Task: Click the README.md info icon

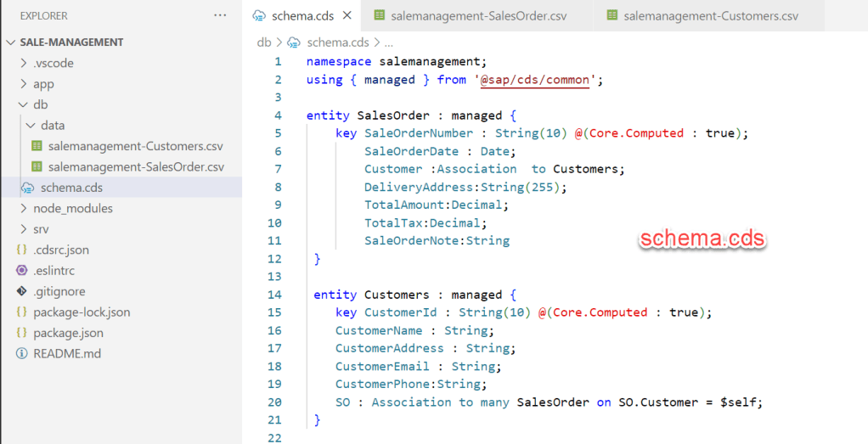Action: tap(22, 353)
